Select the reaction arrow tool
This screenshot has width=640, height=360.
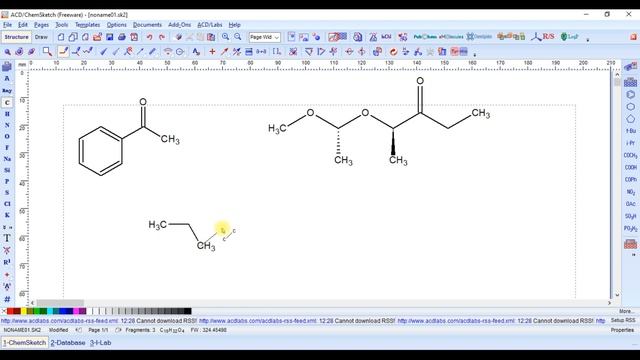pyautogui.click(x=224, y=51)
